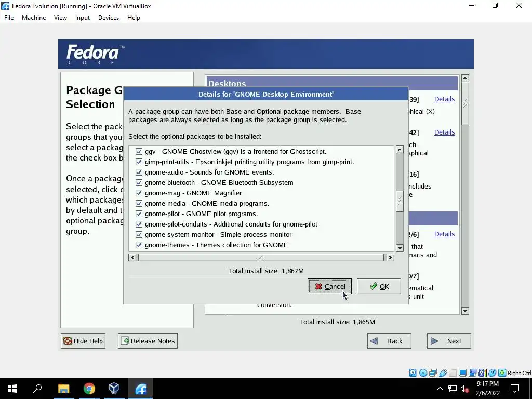This screenshot has width=532, height=399.
Task: Open Windows Start menu
Action: coord(12,389)
